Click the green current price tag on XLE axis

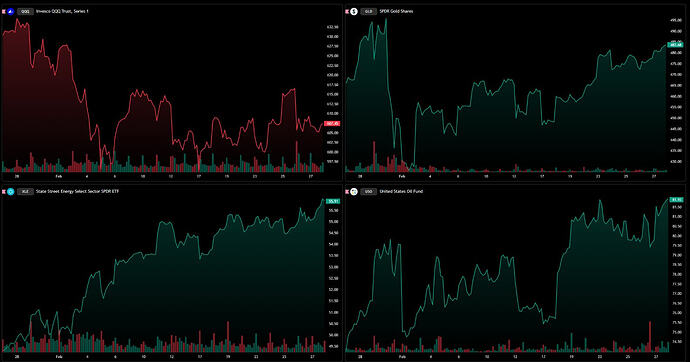click(x=333, y=201)
